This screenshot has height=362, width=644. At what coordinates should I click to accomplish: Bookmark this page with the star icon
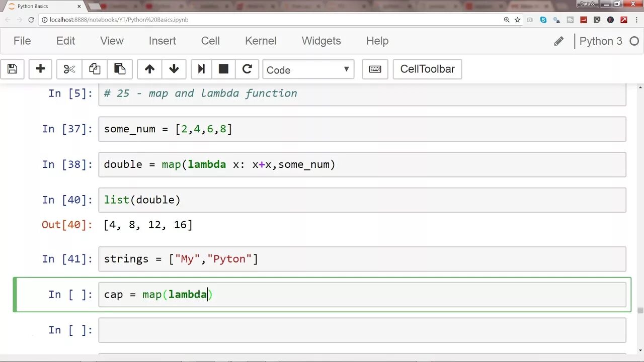pos(517,20)
